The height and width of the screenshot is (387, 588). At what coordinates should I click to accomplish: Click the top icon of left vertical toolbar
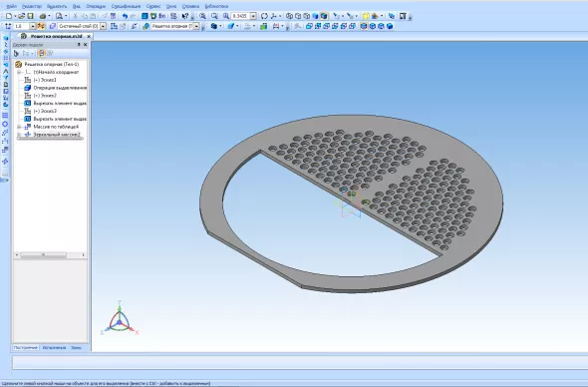pos(5,38)
